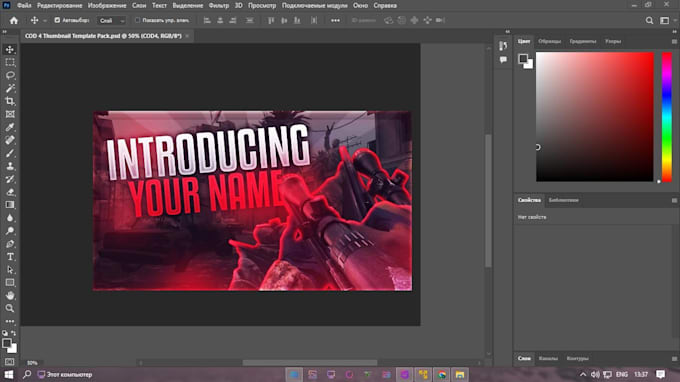Open the Color panel options menu
This screenshot has width=680, height=382.
click(674, 42)
